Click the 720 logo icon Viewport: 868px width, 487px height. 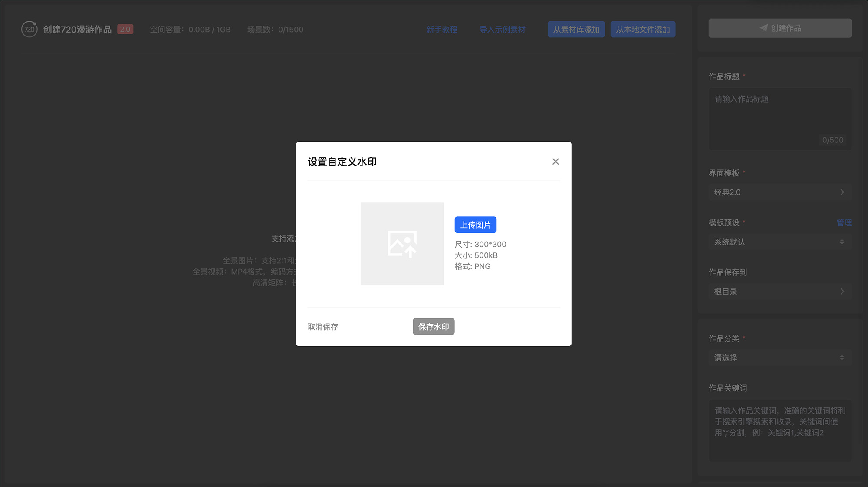(x=29, y=29)
